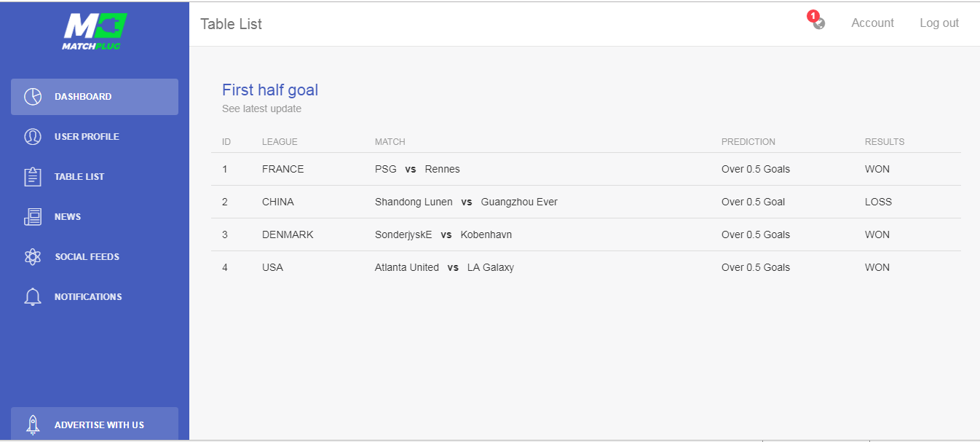
Task: Click the Table List clipboard icon
Action: pos(33,177)
